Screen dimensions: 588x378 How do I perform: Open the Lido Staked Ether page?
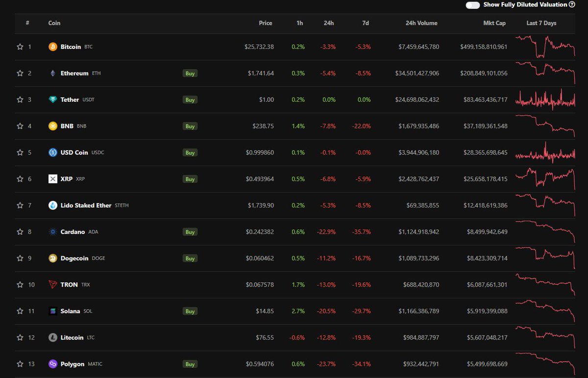pos(83,205)
